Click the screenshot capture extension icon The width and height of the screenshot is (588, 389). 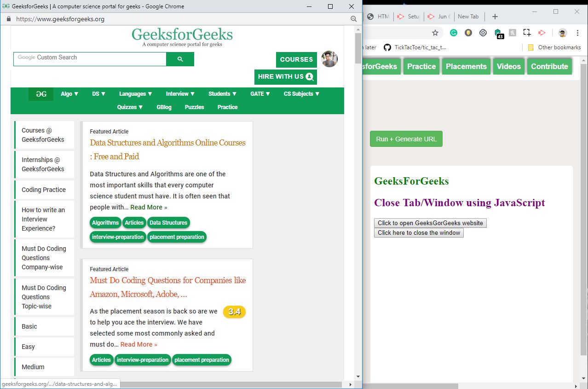coord(527,33)
